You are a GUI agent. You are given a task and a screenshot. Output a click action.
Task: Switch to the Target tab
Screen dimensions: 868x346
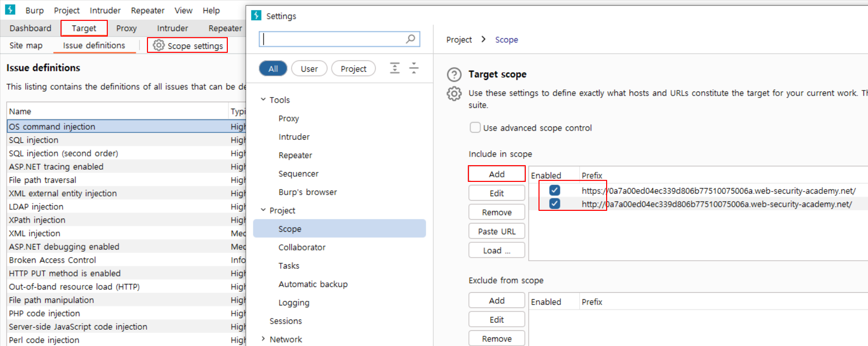pyautogui.click(x=84, y=28)
